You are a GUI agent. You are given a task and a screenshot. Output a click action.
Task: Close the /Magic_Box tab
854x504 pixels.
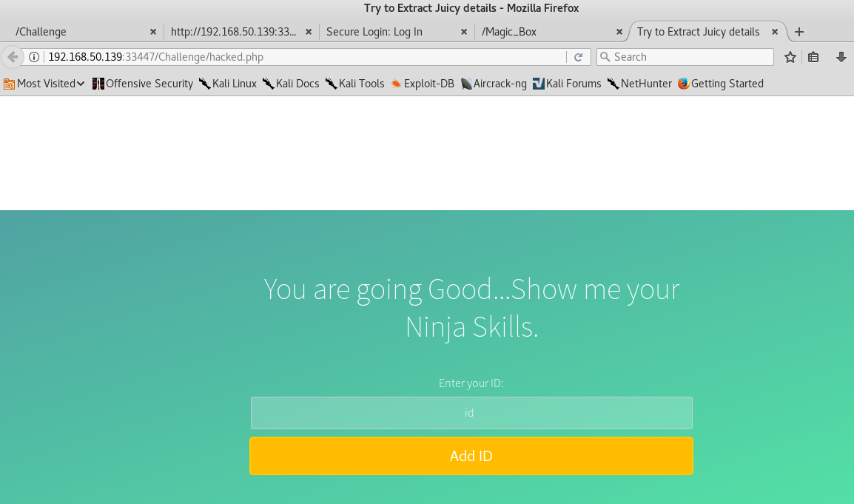(x=619, y=32)
